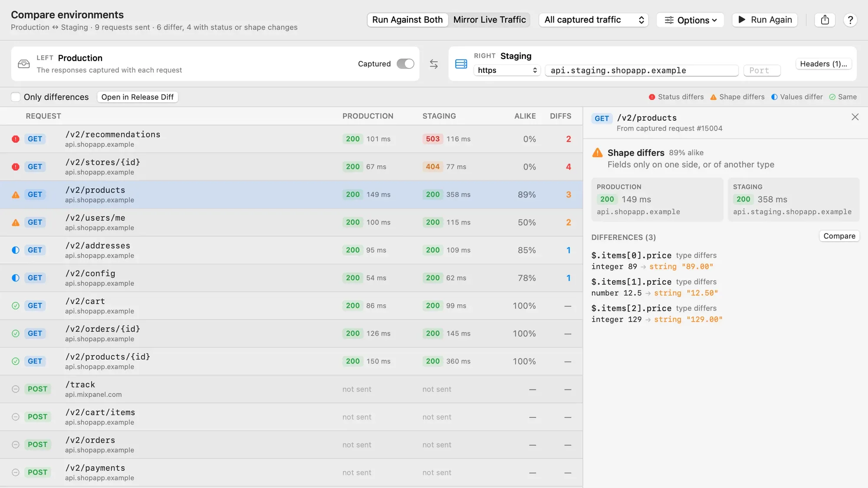Open the All captured traffic dropdown
The width and height of the screenshot is (868, 488).
pos(593,20)
